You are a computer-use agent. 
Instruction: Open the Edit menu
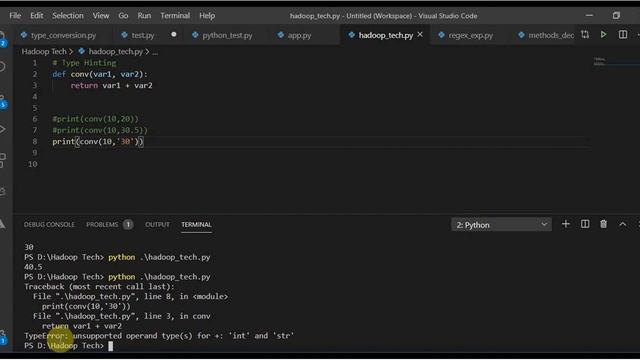pyautogui.click(x=36, y=16)
